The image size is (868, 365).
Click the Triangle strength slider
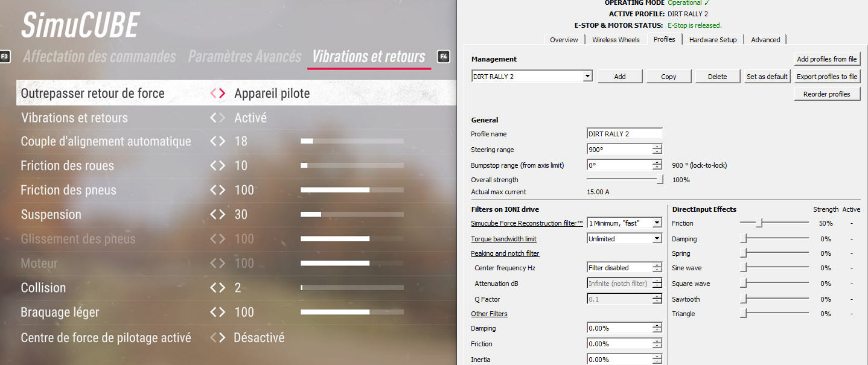(x=774, y=314)
